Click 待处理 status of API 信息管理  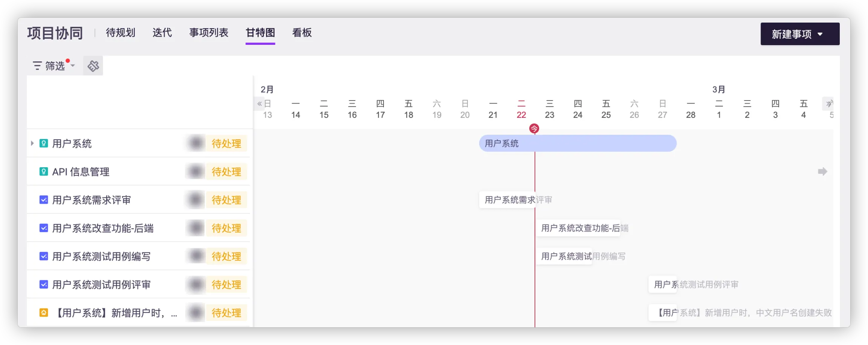pyautogui.click(x=226, y=172)
